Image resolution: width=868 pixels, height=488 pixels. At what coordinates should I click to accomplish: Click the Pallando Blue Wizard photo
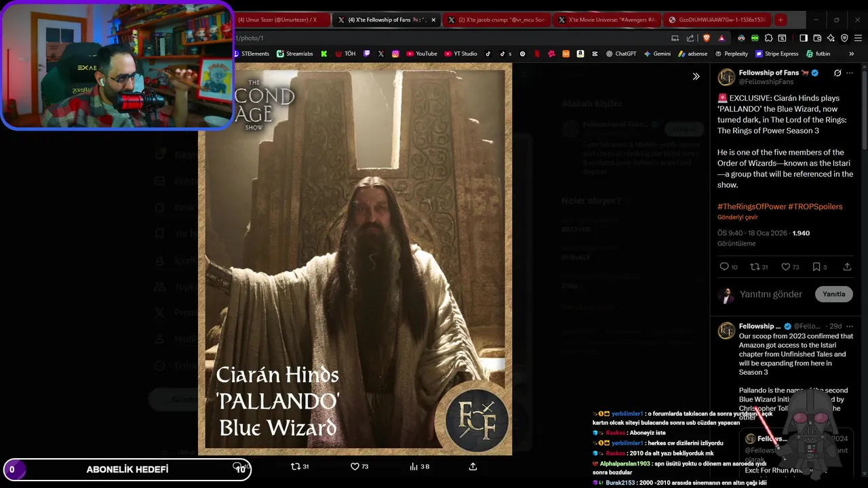click(355, 259)
